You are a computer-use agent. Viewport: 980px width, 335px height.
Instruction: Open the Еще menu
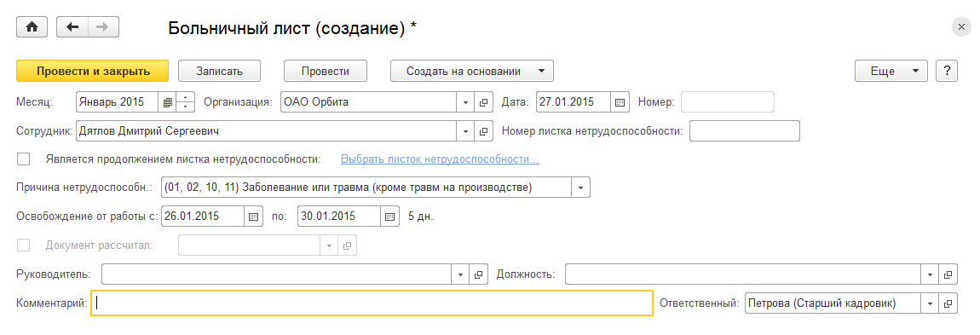(x=891, y=71)
